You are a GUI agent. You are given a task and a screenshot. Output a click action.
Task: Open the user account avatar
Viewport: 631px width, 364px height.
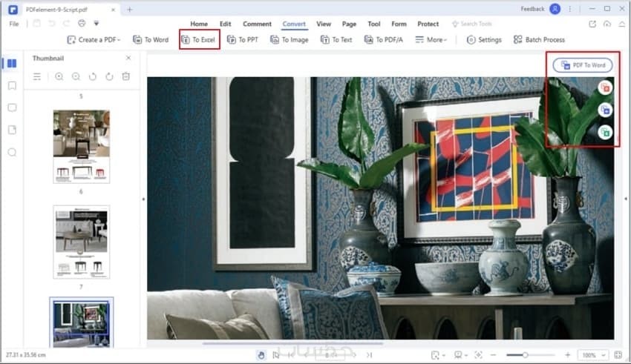555,9
